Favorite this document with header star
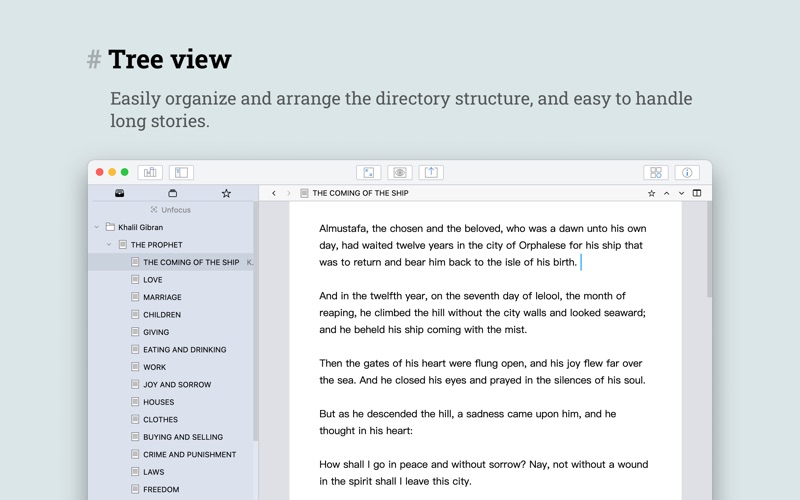This screenshot has height=500, width=800. [x=652, y=193]
